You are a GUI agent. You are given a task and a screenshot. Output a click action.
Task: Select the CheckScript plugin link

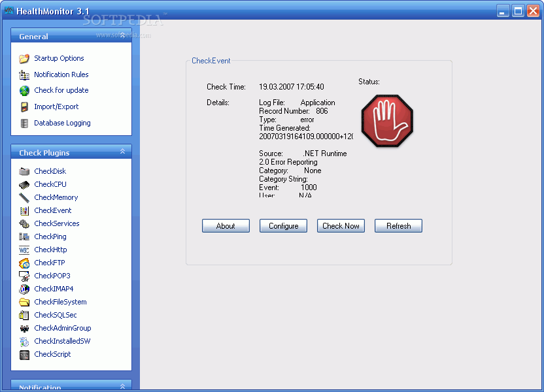52,354
